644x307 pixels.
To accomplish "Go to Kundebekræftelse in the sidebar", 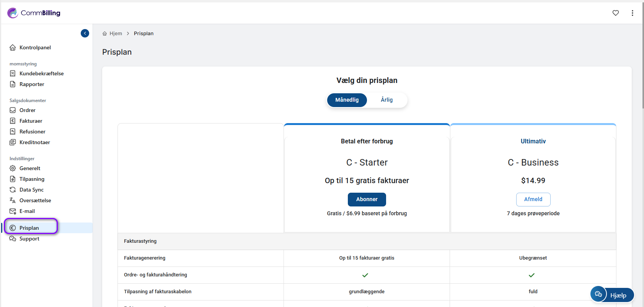I will click(41, 73).
